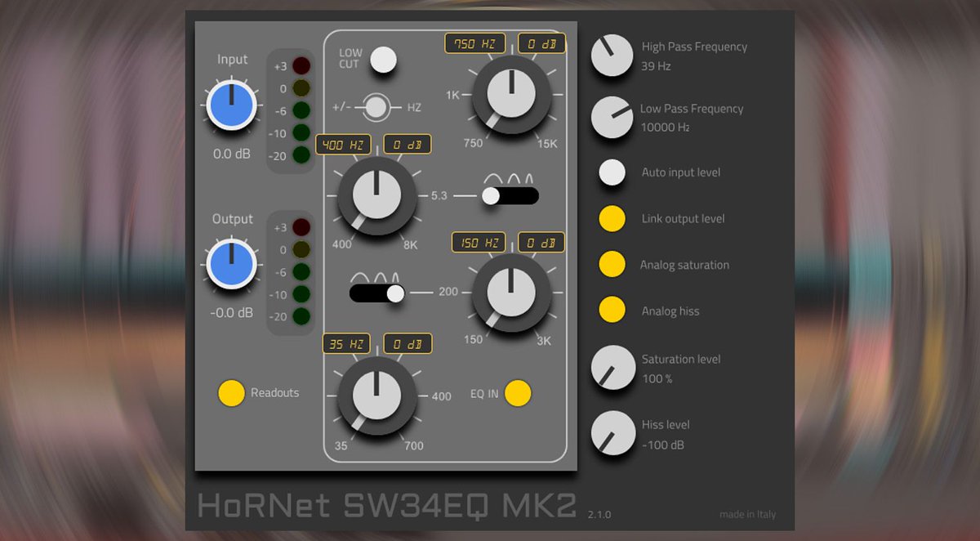This screenshot has height=541, width=980.
Task: Click the 100 % saturation value
Action: (x=657, y=379)
